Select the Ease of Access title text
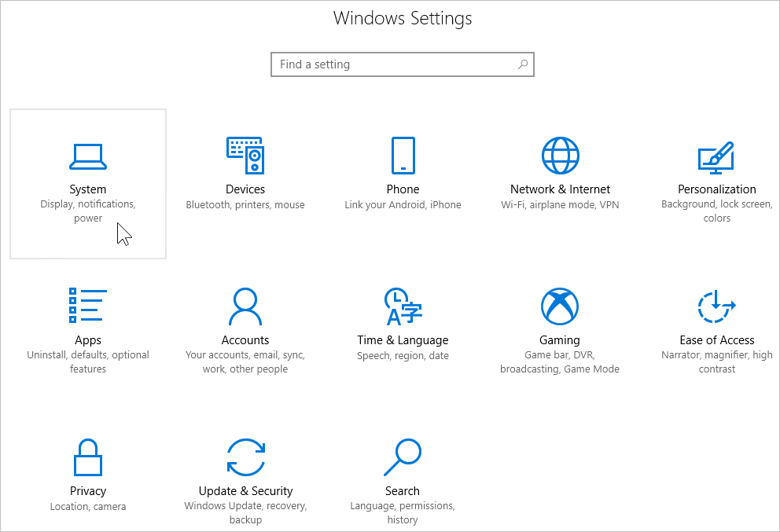This screenshot has height=532, width=780. tap(717, 340)
